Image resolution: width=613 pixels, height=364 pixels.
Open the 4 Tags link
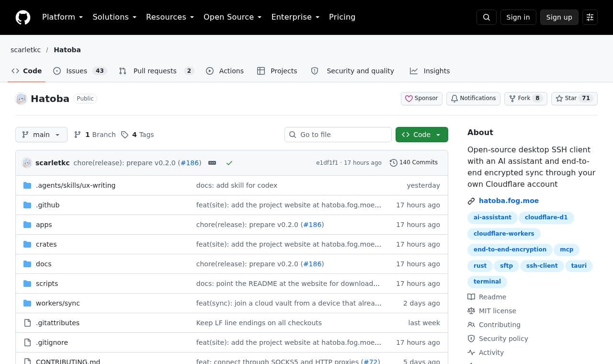(x=137, y=135)
